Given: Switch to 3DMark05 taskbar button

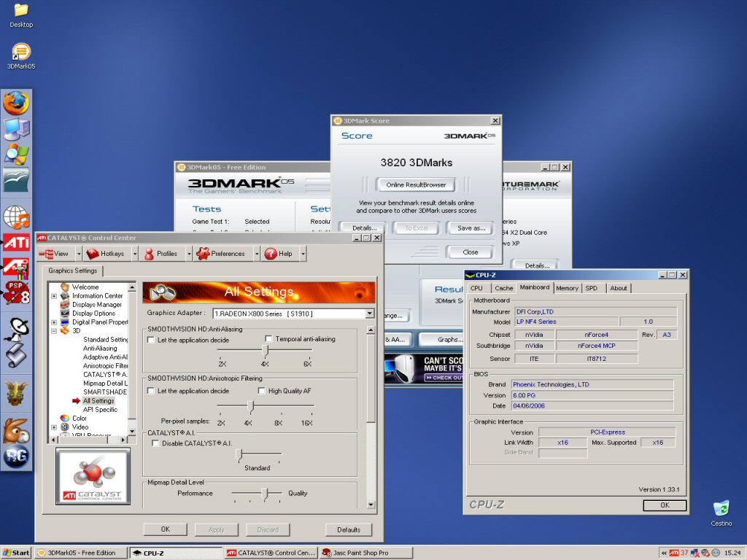Looking at the screenshot, I should [82, 553].
